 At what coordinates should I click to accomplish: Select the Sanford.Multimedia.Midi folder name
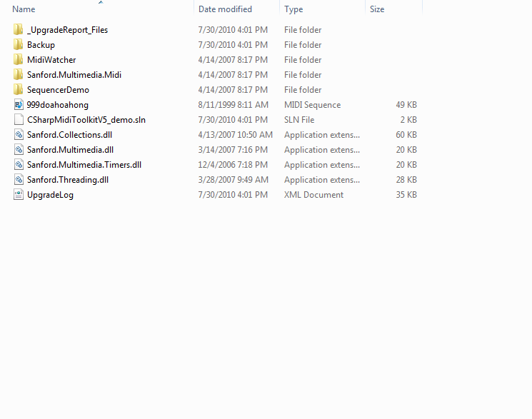(x=74, y=75)
